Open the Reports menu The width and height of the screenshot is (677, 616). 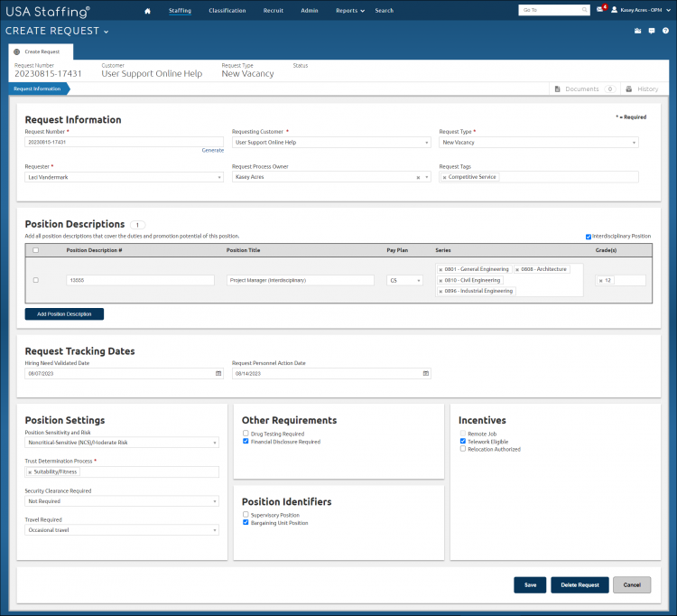click(x=350, y=10)
